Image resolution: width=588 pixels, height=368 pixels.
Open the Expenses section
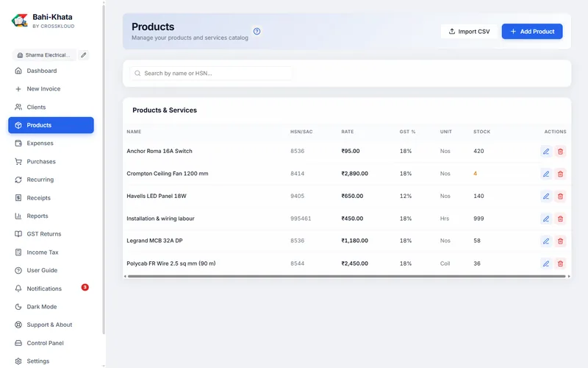point(51,143)
